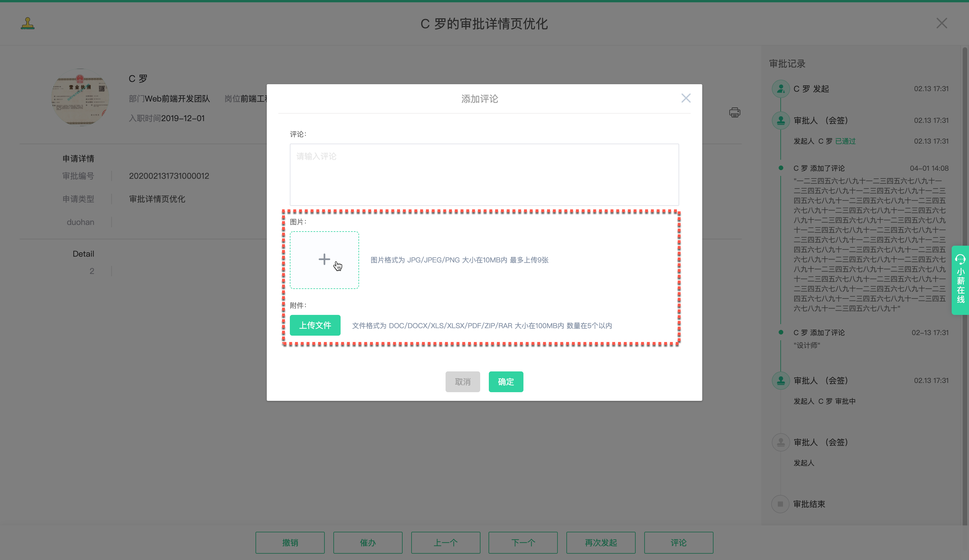Confirm the comment with 确定
Viewport: 969px width, 560px height.
tap(506, 382)
